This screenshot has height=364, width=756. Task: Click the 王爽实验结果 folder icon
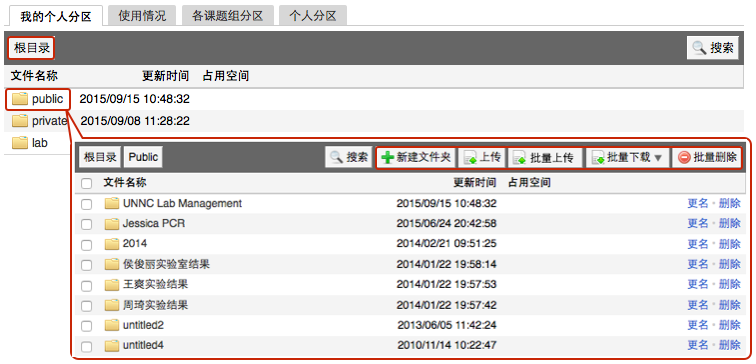(x=112, y=284)
